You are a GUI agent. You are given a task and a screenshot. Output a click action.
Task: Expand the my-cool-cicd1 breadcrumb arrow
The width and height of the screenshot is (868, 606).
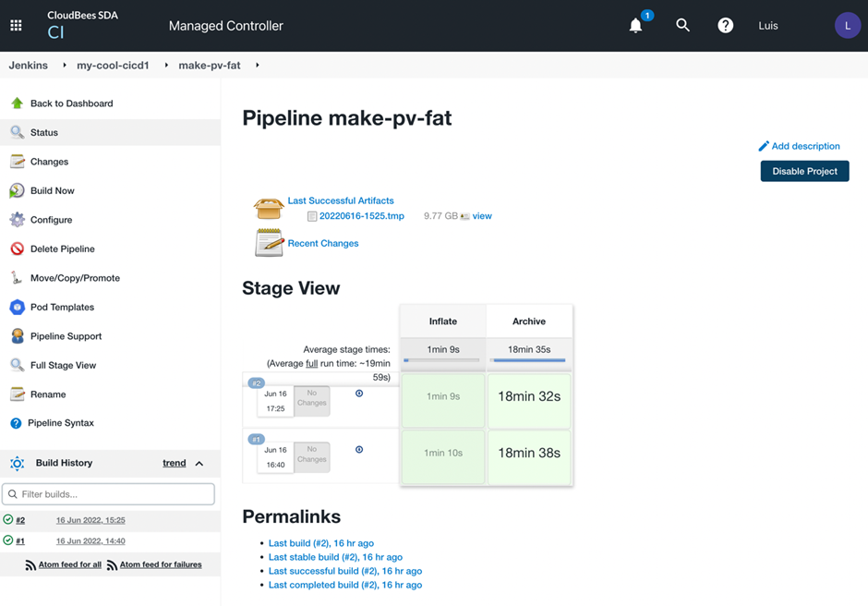coord(166,66)
